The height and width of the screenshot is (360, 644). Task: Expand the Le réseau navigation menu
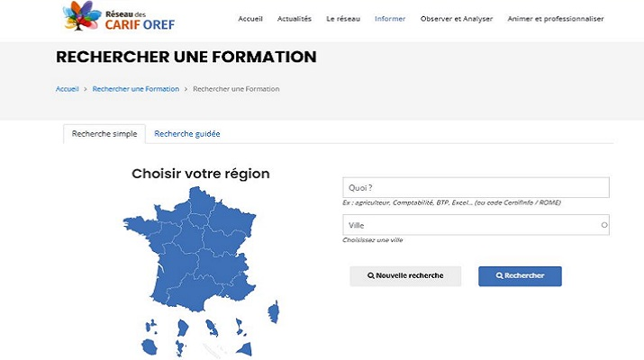[342, 18]
